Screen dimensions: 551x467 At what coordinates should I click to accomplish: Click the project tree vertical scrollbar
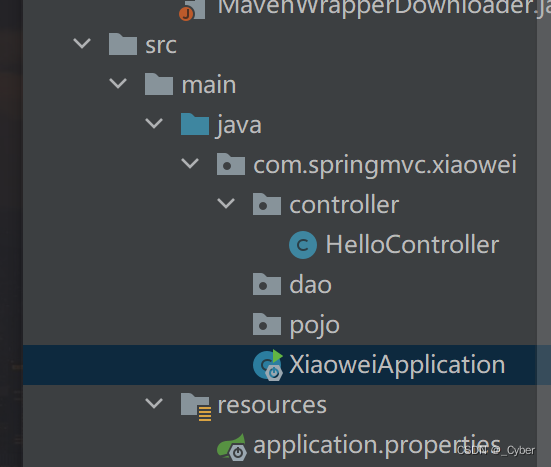point(544,233)
